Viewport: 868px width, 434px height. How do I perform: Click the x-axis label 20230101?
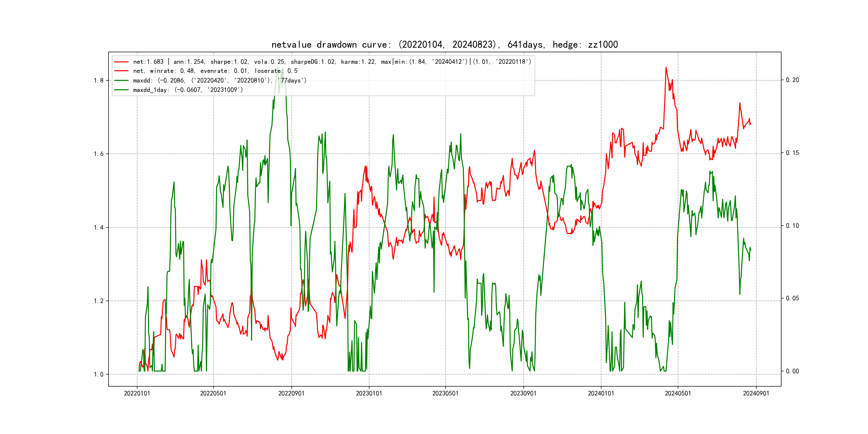pos(369,394)
